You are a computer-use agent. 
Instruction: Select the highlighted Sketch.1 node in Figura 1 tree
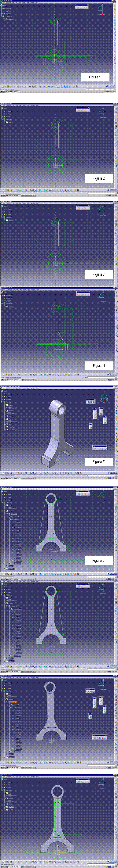pyautogui.click(x=11, y=19)
